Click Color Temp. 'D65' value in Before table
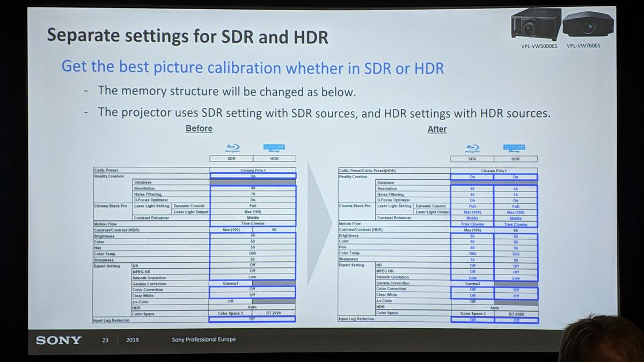 (x=253, y=254)
